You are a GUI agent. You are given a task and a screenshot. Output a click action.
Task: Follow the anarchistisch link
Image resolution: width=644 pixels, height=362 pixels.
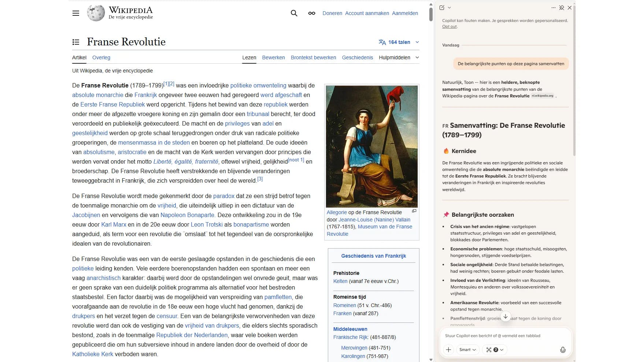(x=104, y=278)
